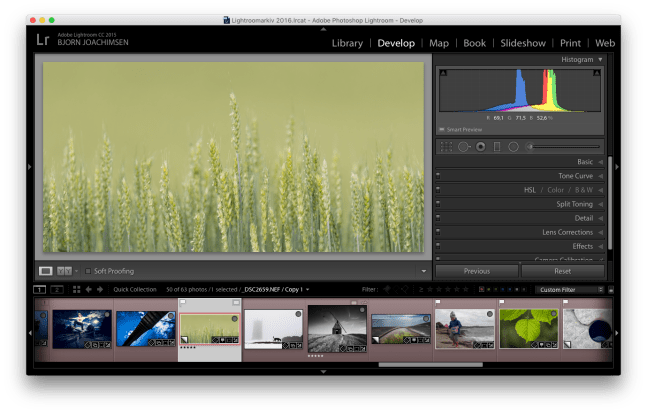Click the Lr identity plate logo
The image size is (647, 413).
43,40
